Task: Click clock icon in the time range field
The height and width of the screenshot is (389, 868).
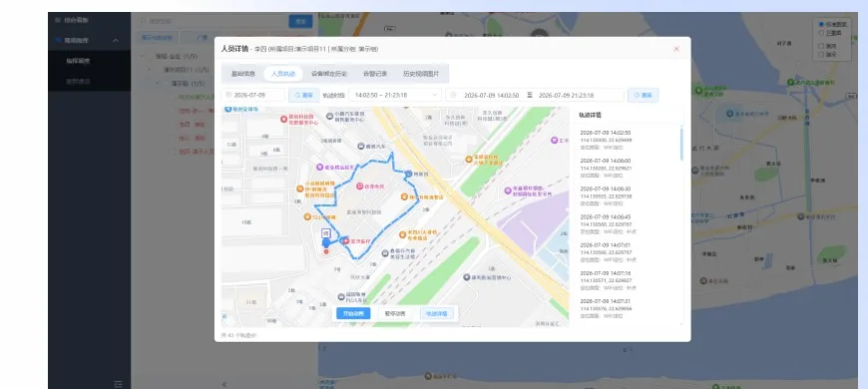Action: coord(453,95)
